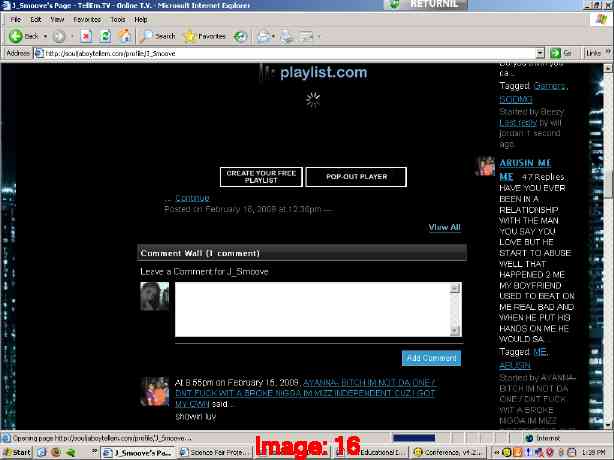Click the SODMG tag link
The height and width of the screenshot is (460, 614).
point(516,99)
